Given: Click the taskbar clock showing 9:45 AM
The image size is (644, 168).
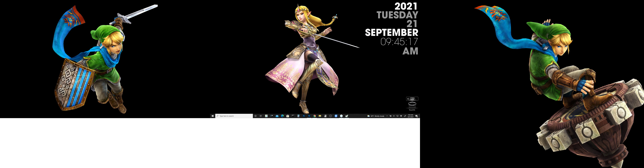Looking at the screenshot, I should coord(410,116).
